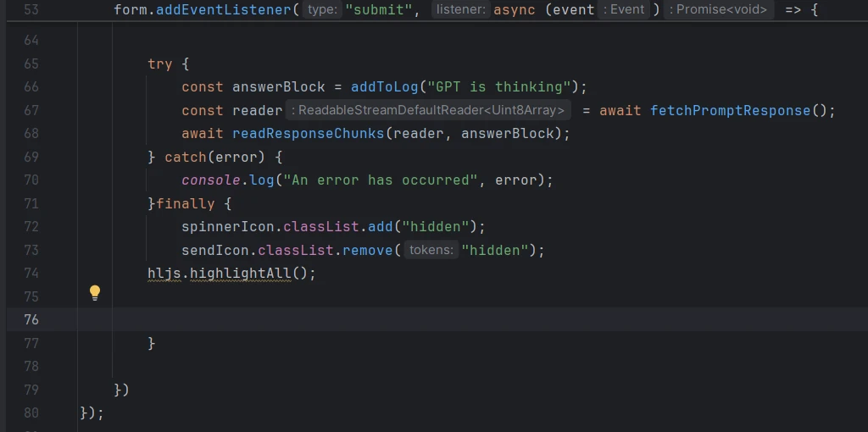
Task: Click the yellow lightbulb quick-fix icon
Action: tap(95, 293)
